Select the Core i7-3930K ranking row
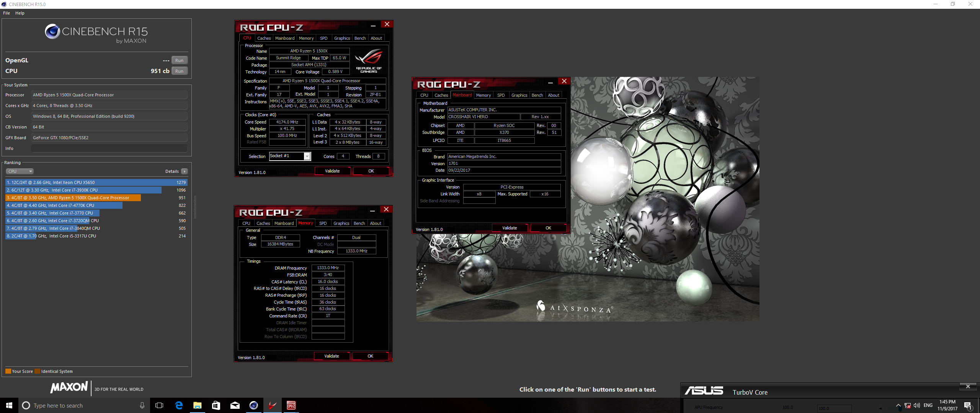This screenshot has height=413, width=980. [x=96, y=190]
